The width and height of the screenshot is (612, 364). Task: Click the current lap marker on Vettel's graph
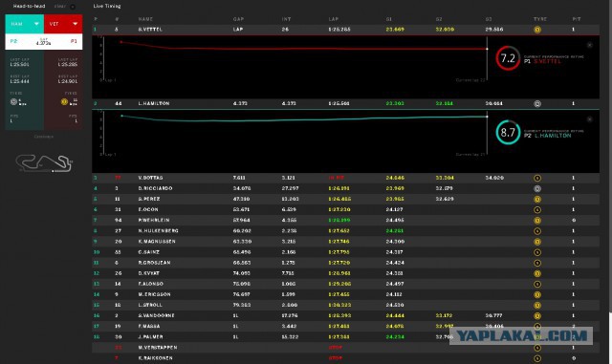pyautogui.click(x=487, y=49)
